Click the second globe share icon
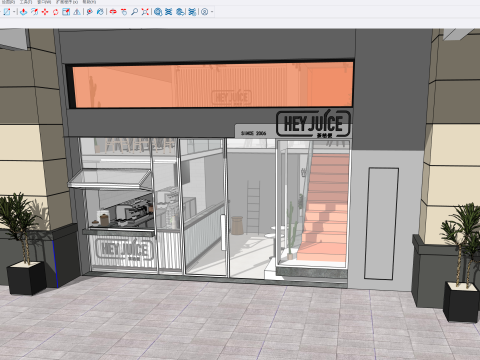The height and width of the screenshot is (360, 480). click(x=180, y=12)
